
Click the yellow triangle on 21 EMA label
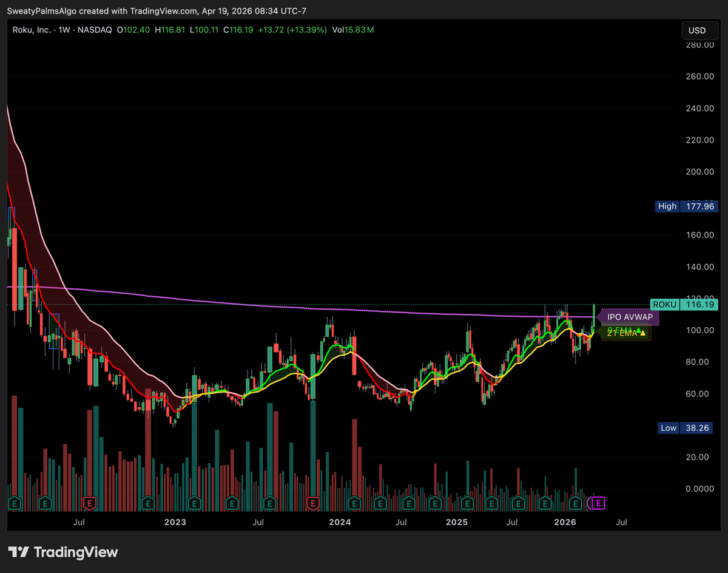[x=642, y=333]
